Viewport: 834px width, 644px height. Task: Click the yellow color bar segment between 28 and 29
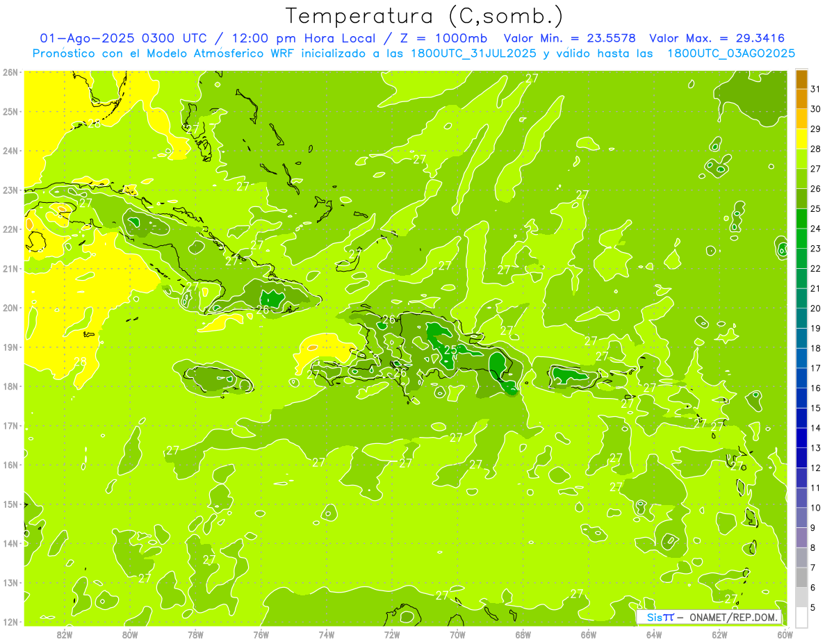coord(801,139)
